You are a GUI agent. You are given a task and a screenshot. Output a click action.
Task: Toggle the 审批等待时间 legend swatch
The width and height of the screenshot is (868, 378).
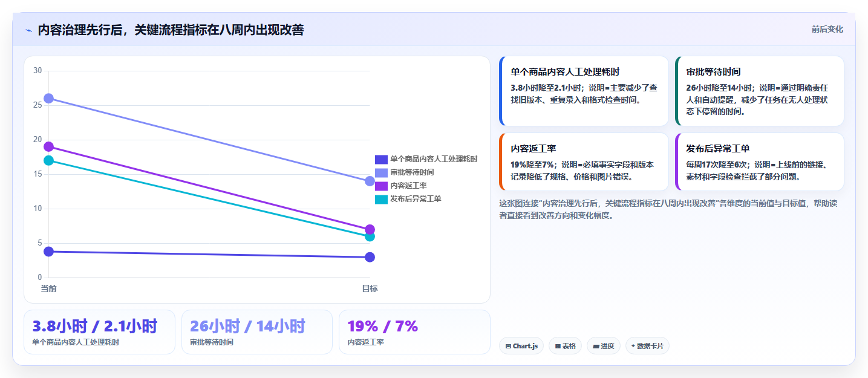[x=381, y=172]
